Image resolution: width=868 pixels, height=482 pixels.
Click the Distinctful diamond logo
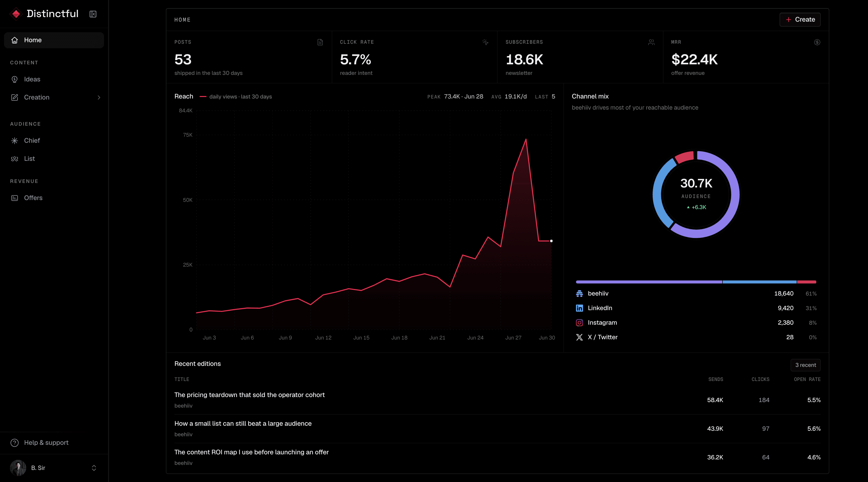click(x=16, y=14)
